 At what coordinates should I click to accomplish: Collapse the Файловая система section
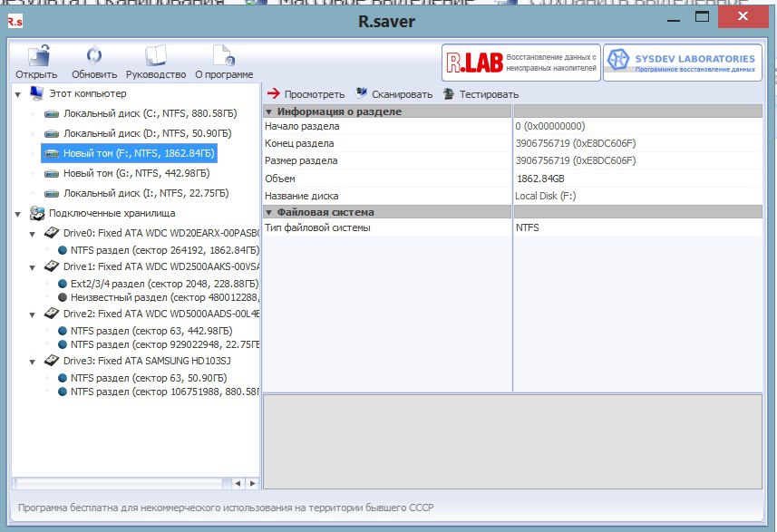tap(269, 212)
